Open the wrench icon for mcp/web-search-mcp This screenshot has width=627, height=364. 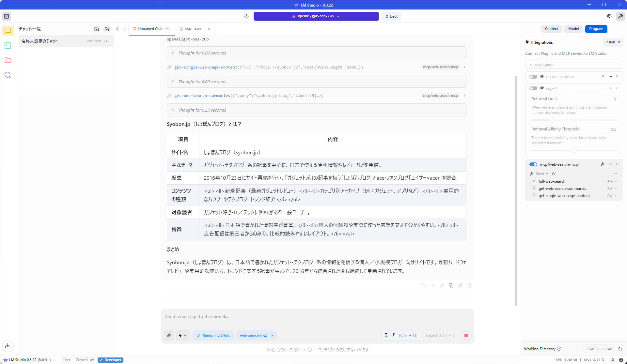(603, 164)
